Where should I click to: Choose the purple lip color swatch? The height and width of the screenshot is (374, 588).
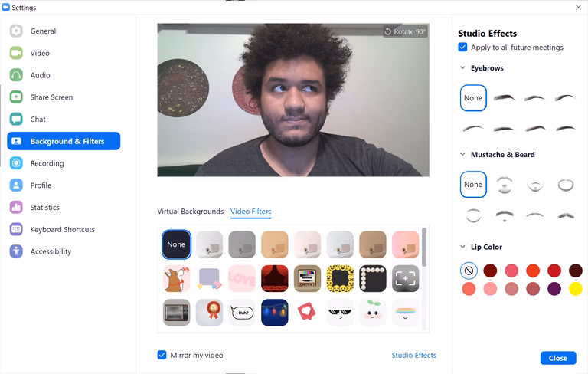[554, 289]
